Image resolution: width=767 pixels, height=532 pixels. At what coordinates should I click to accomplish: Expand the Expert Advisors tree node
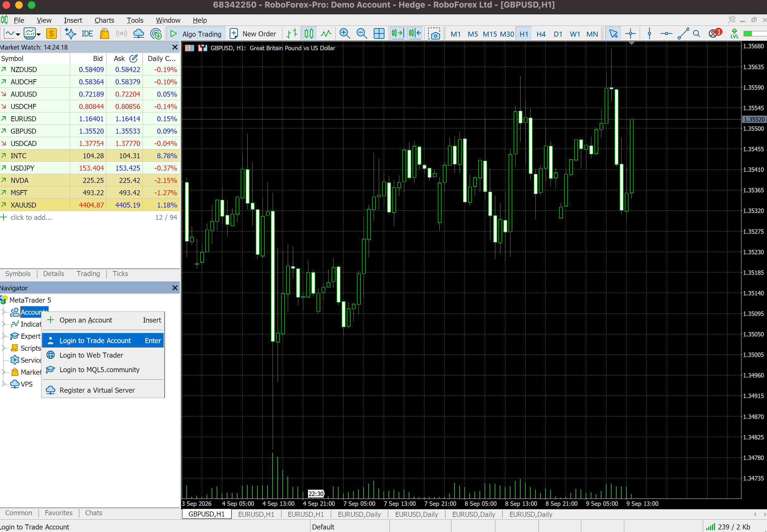coord(3,336)
